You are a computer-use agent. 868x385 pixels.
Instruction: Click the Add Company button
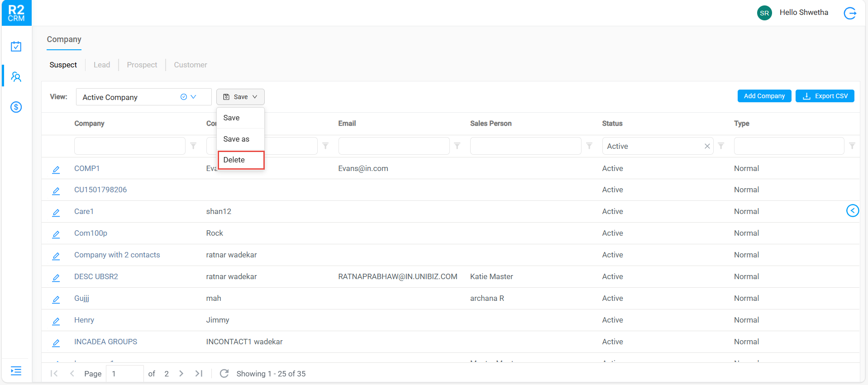[764, 96]
